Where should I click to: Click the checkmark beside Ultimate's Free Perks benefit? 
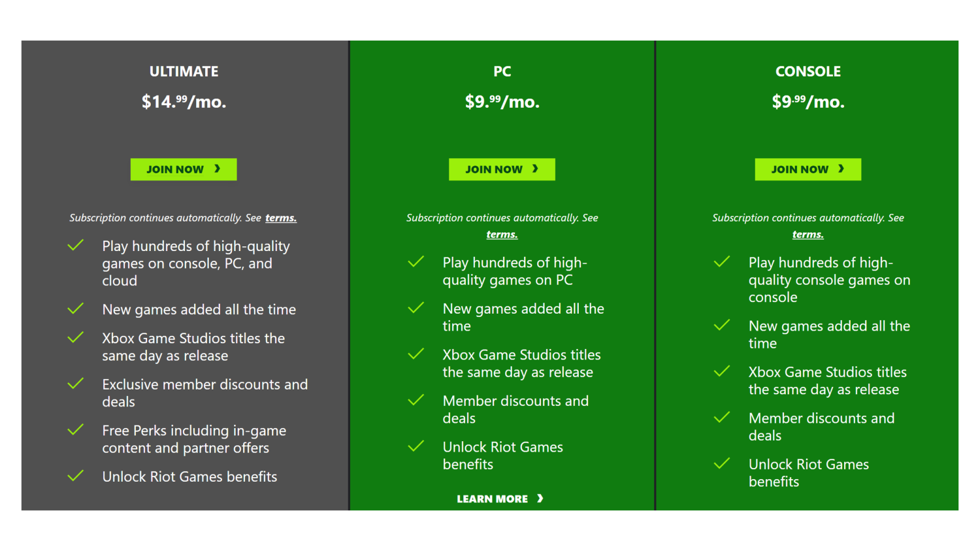(75, 430)
